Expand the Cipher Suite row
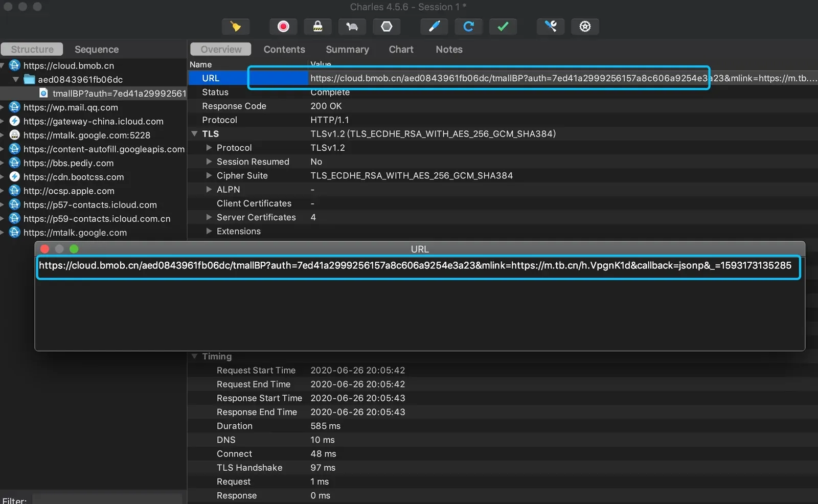This screenshot has width=818, height=504. click(x=209, y=175)
